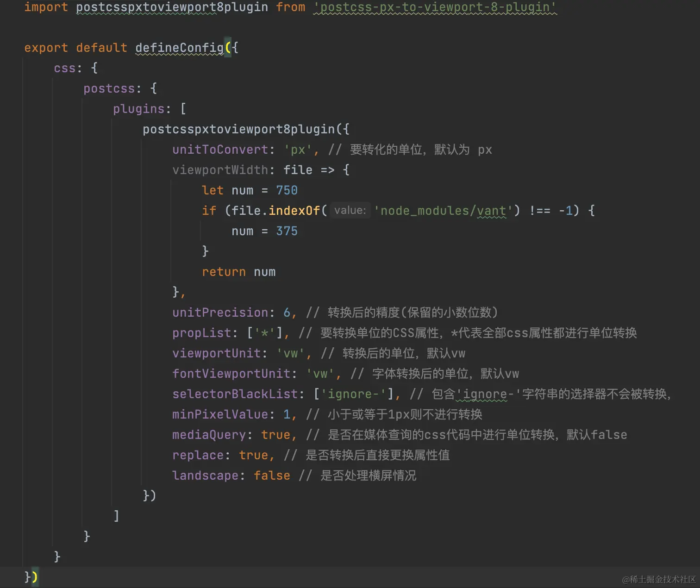Screen dimensions: 700x588
Task: Click the 'postcss-px-to-viewport-8-plugin' module path string
Action: point(434,7)
